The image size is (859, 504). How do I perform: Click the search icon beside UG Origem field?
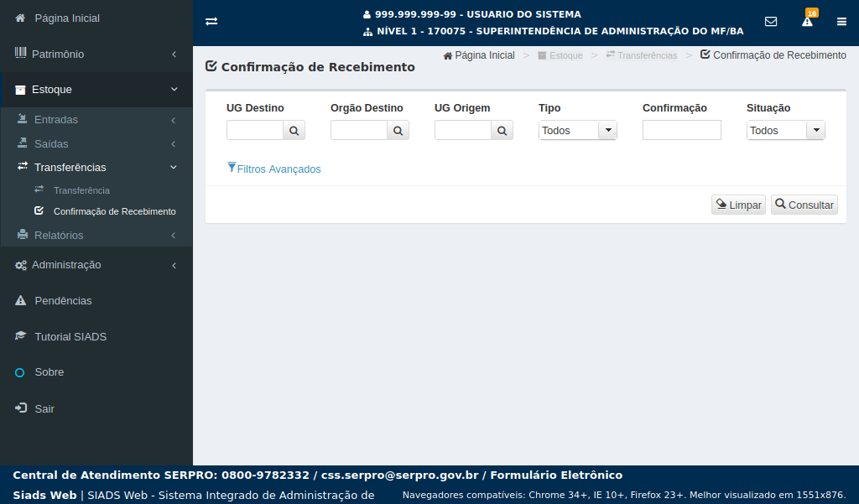point(502,130)
